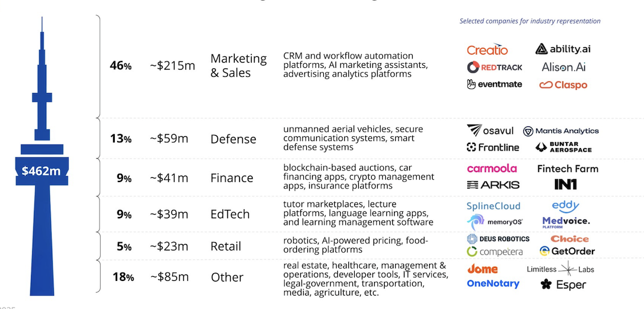Click the Creatio company logo
The image size is (644, 309).
487,50
